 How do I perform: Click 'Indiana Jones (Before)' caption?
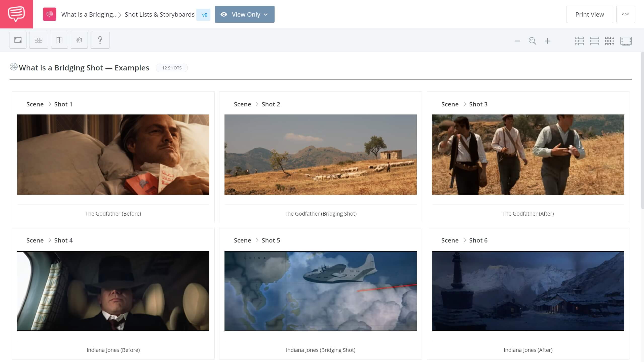113,350
